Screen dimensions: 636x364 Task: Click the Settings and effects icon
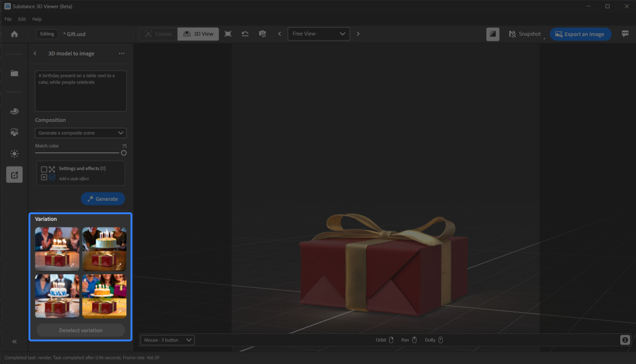[48, 173]
